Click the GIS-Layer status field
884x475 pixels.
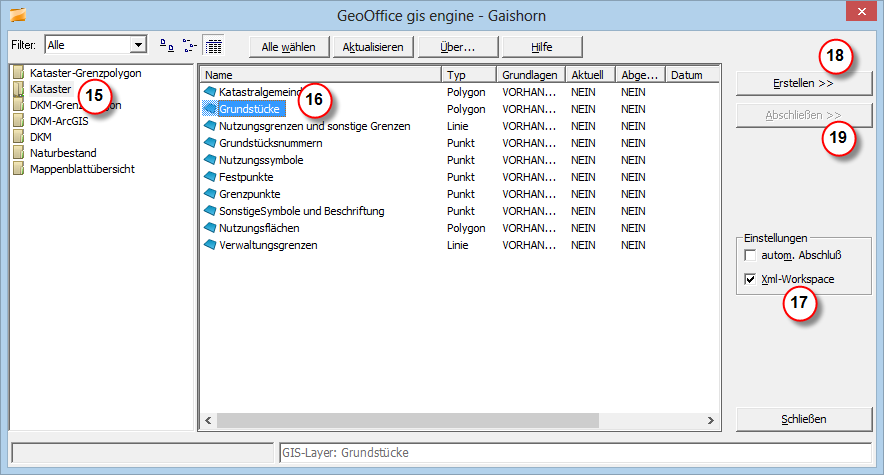click(576, 452)
